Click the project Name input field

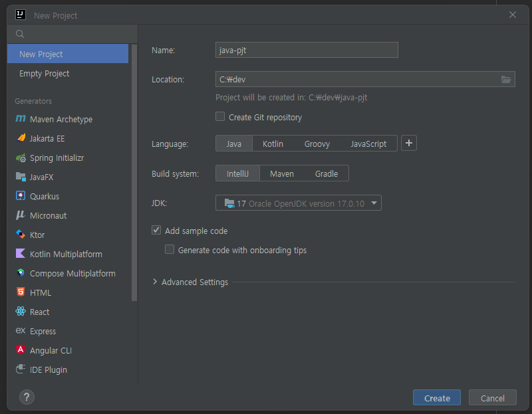point(307,51)
